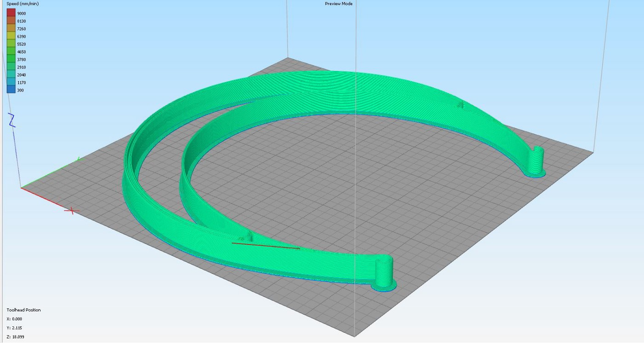Click the Y: 2.115 coordinate readout
This screenshot has height=343, width=644.
[14, 328]
